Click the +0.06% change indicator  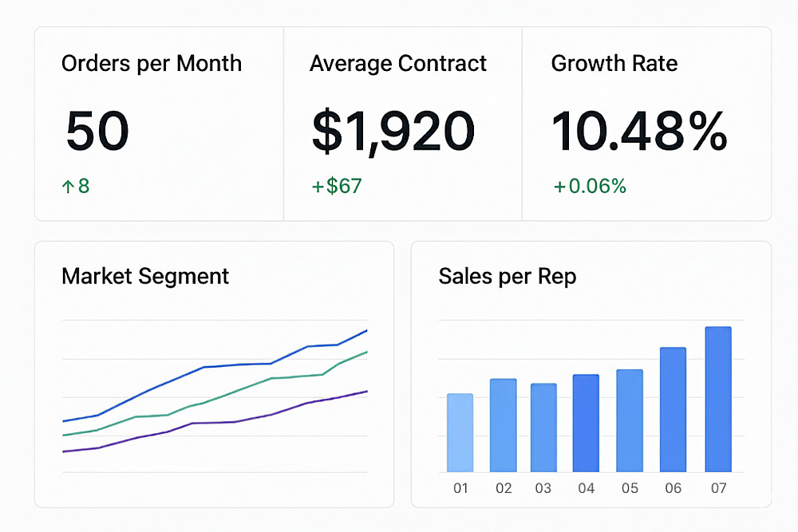[x=590, y=187]
